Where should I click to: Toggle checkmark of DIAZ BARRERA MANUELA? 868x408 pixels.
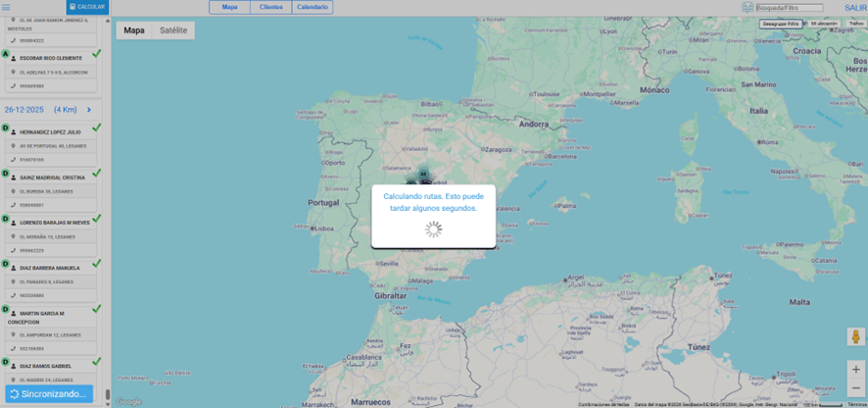click(96, 263)
